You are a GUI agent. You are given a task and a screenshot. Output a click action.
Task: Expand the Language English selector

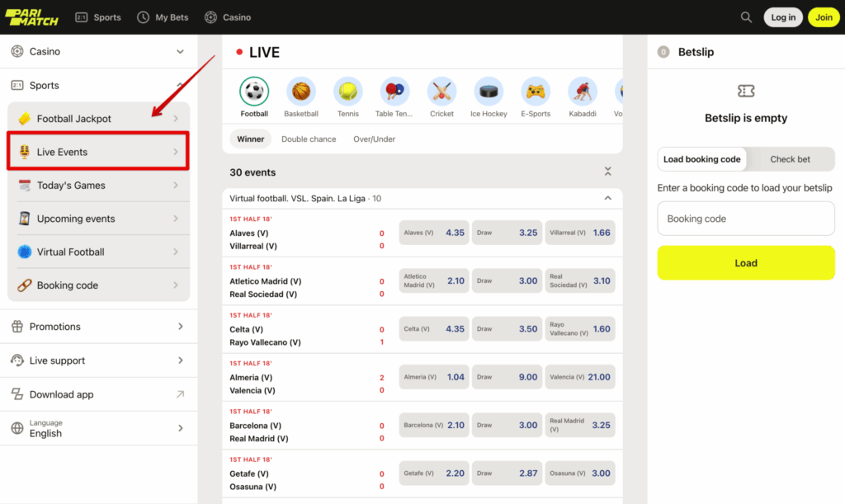[98, 428]
